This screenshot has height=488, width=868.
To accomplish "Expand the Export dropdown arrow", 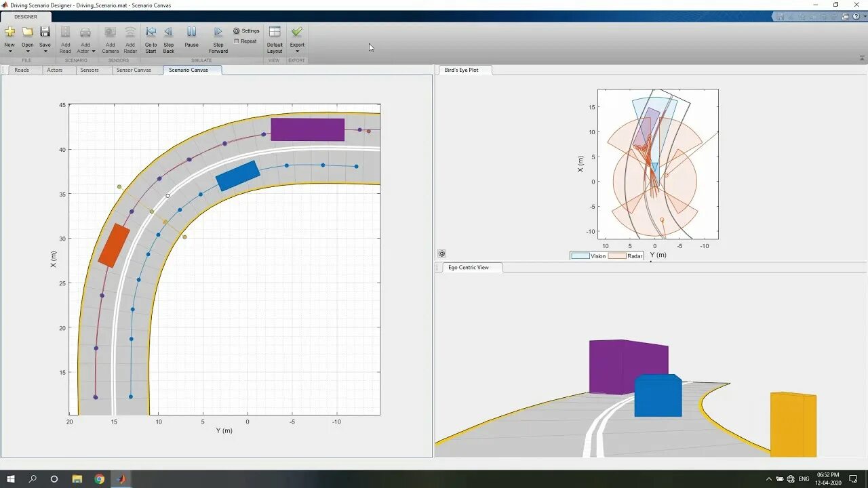I will pos(297,52).
